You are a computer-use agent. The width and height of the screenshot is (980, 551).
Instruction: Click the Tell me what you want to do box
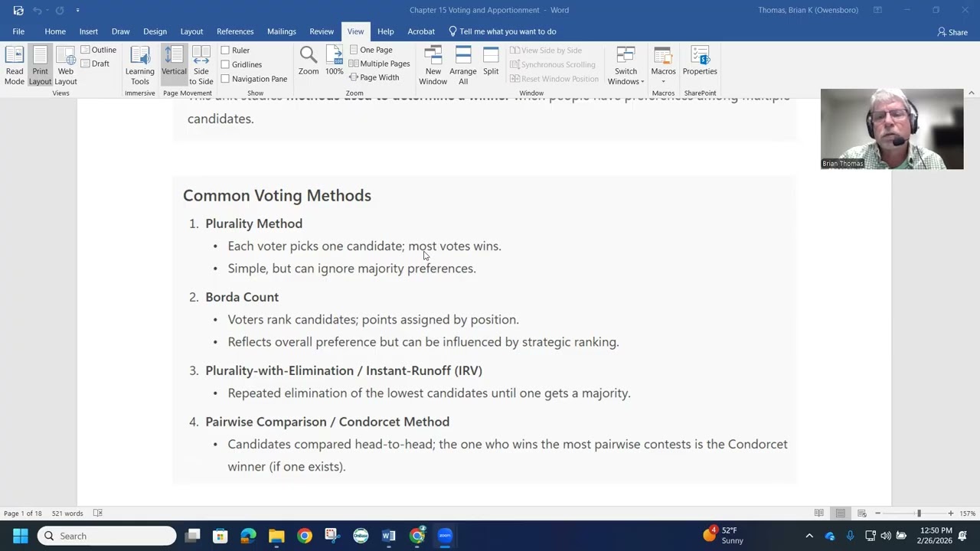502,31
